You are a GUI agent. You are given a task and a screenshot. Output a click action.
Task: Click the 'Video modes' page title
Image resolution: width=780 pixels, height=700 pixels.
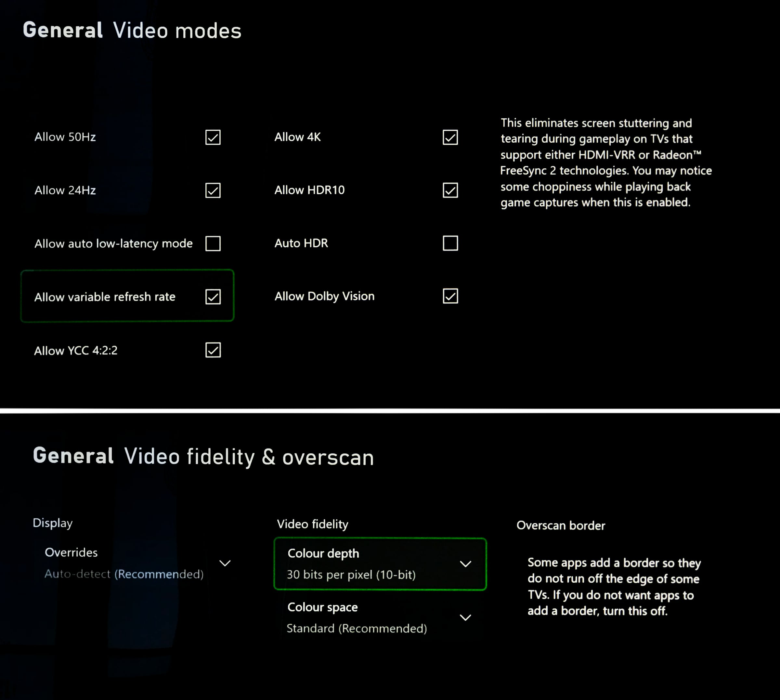[x=177, y=31]
